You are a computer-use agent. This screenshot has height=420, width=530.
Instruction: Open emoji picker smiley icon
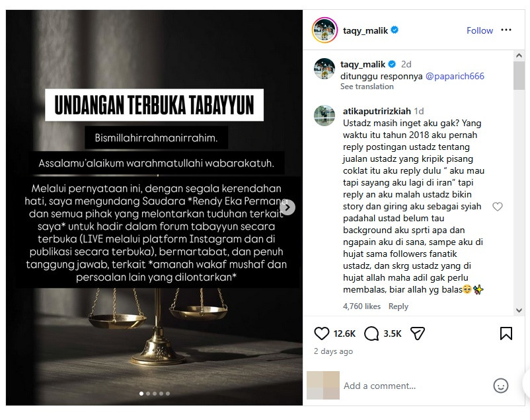(x=501, y=386)
